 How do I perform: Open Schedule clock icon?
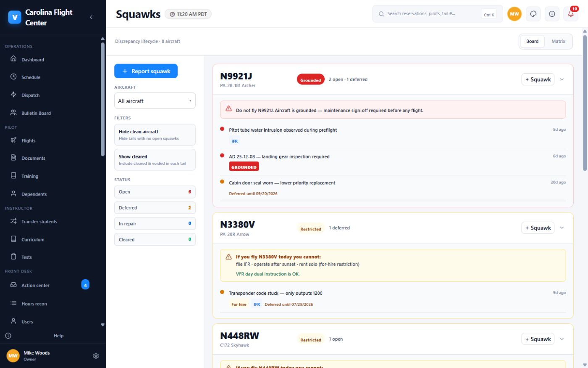pyautogui.click(x=13, y=77)
